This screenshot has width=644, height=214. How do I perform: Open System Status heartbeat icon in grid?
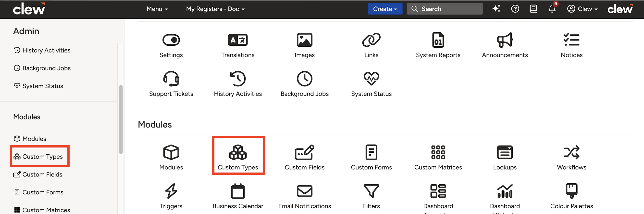[371, 79]
